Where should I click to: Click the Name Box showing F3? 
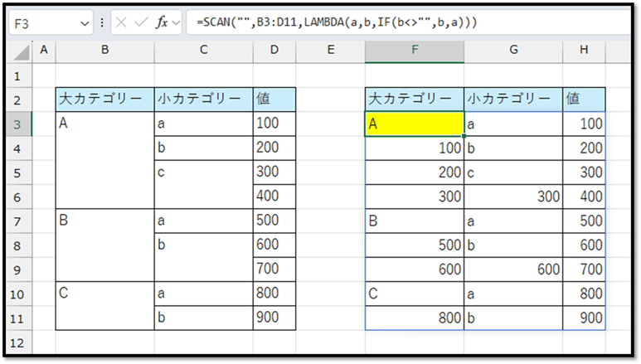coord(41,23)
